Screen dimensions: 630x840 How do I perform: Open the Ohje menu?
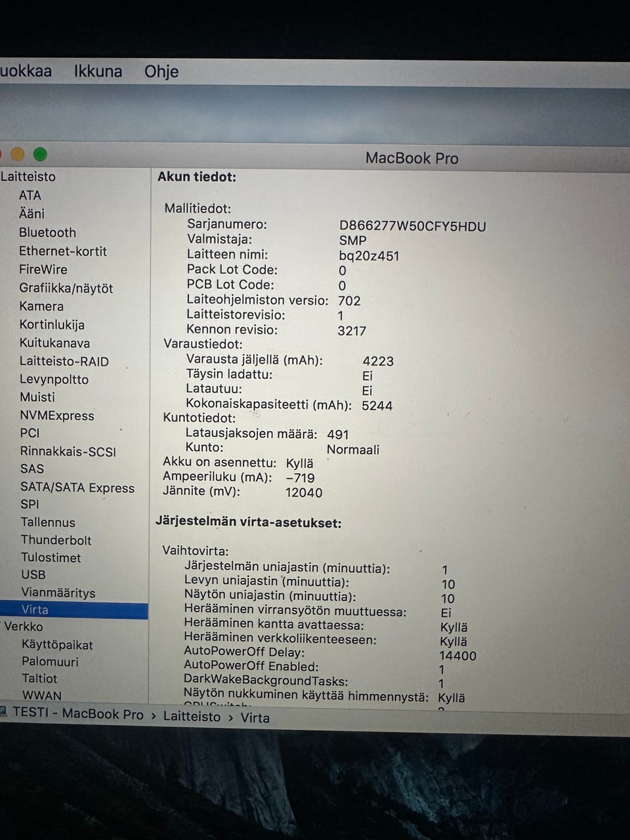[x=161, y=72]
